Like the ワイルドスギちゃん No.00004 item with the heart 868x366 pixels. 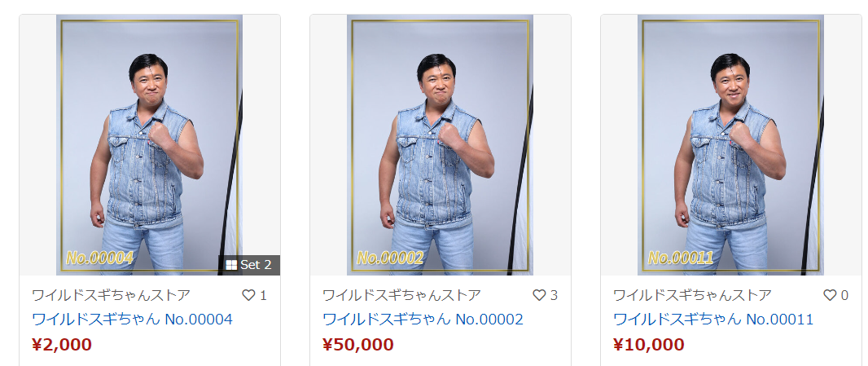tap(248, 296)
